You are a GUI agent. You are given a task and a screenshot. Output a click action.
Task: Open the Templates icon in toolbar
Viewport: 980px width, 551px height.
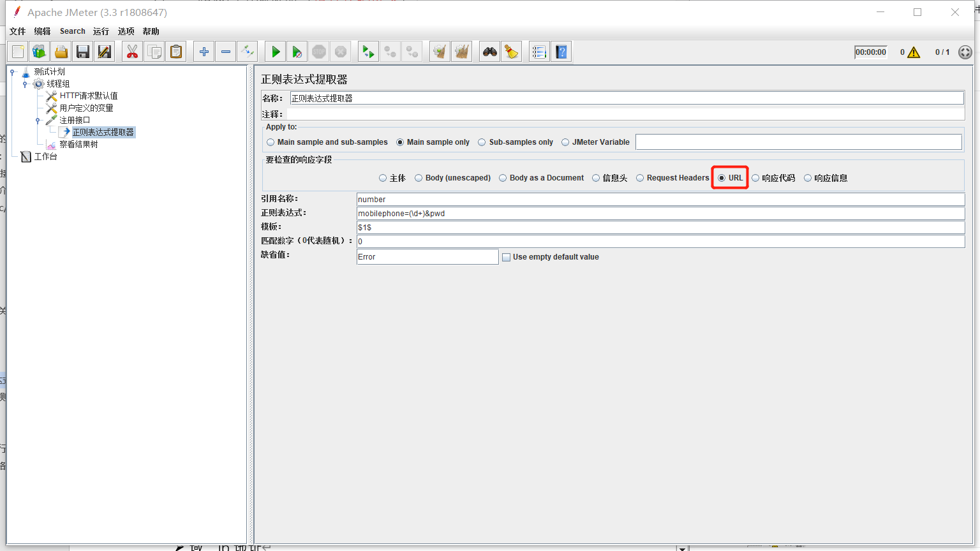click(40, 52)
